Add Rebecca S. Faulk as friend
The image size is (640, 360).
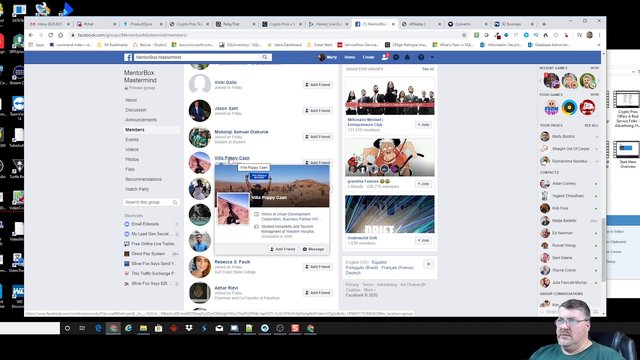coord(318,267)
